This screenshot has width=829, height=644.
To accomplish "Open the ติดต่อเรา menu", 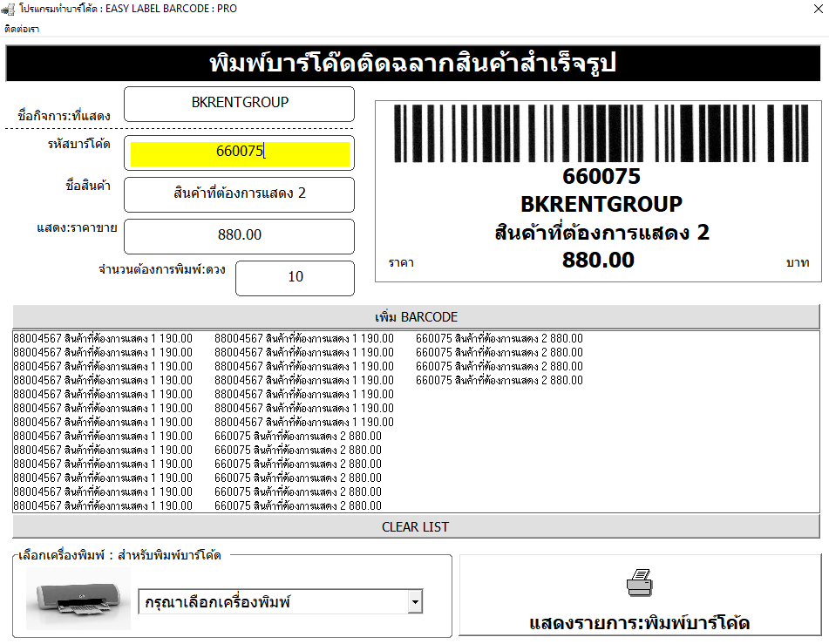I will (22, 29).
